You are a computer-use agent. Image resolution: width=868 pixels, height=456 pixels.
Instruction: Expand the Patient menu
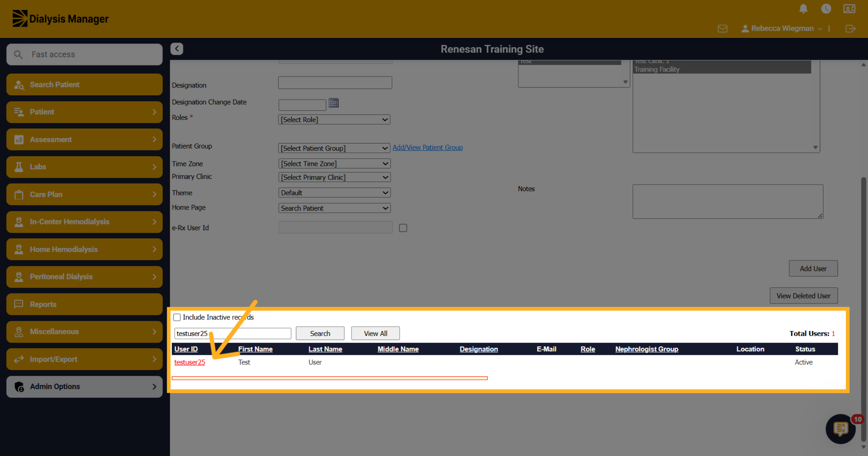pyautogui.click(x=84, y=112)
